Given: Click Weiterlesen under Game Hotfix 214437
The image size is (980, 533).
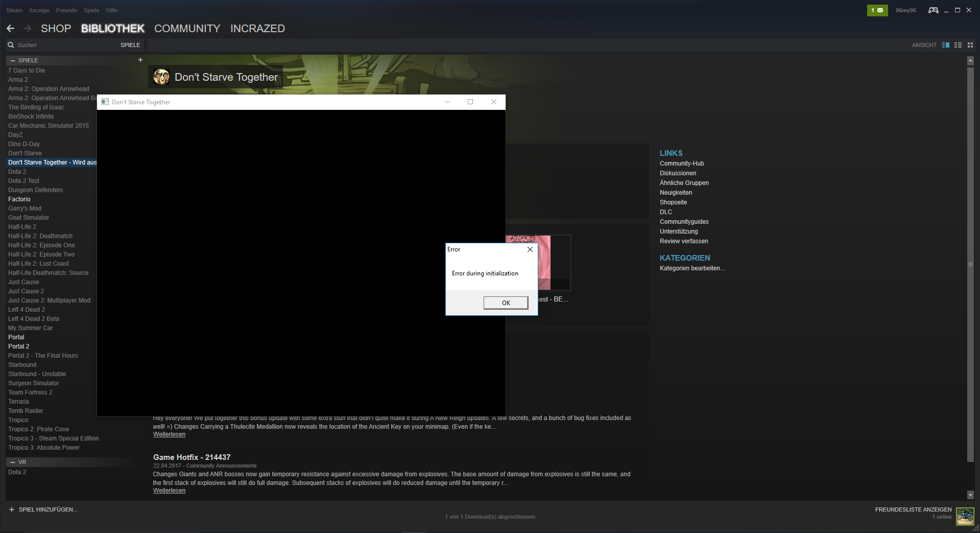Looking at the screenshot, I should [169, 491].
